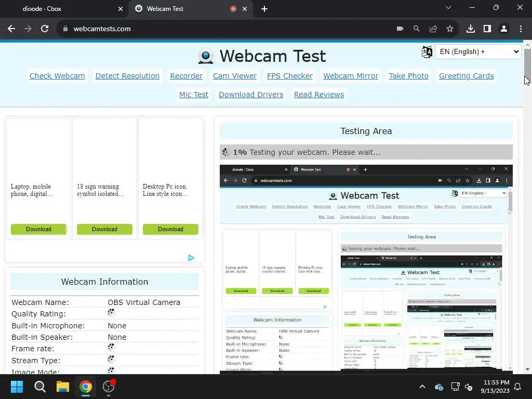532x399 pixels.
Task: Open the FPS Checker link
Action: [x=290, y=76]
